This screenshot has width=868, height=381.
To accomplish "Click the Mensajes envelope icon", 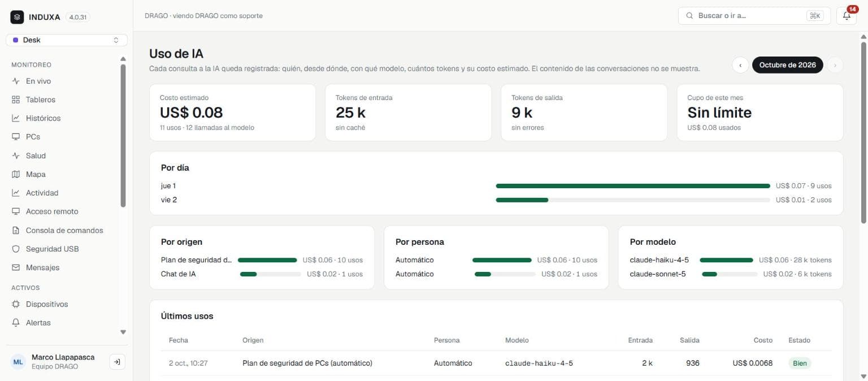I will pos(16,268).
